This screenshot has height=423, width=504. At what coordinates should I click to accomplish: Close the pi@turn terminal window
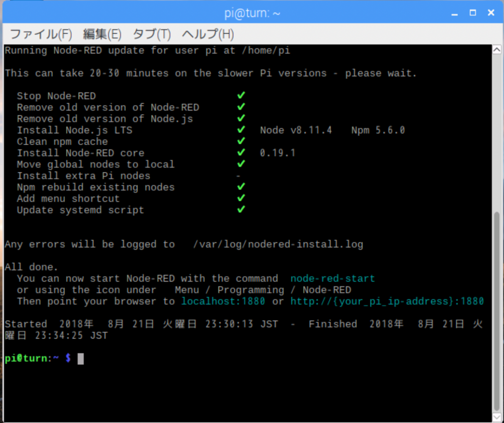coord(491,13)
